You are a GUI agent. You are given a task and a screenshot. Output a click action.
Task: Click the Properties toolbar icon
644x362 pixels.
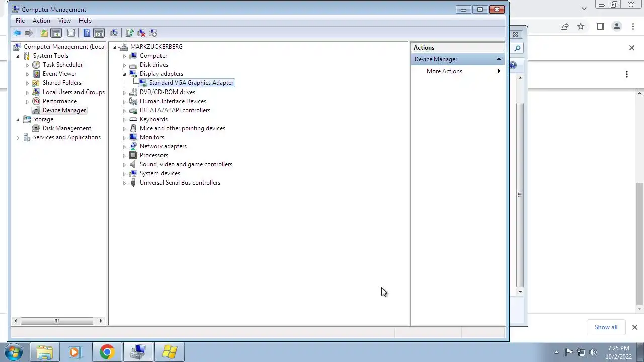(71, 33)
